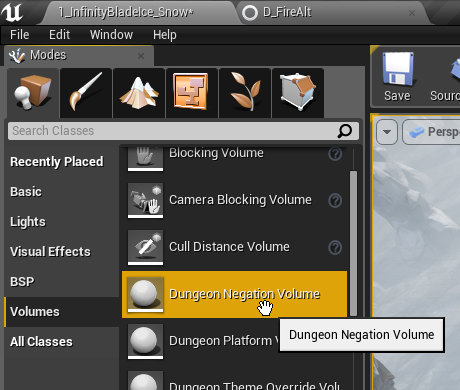Click the Dungeon Platform Volume sphere thumbnail
Viewport: 460px width, 390px height.
(x=145, y=341)
